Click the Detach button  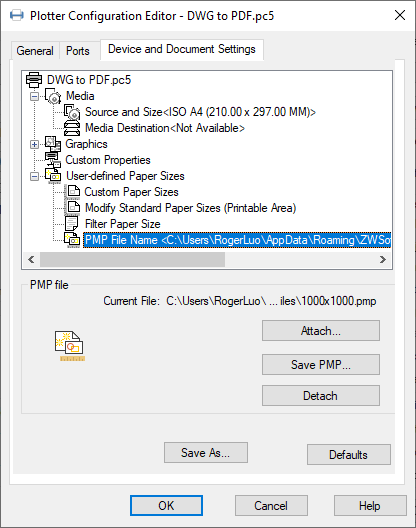coord(321,396)
